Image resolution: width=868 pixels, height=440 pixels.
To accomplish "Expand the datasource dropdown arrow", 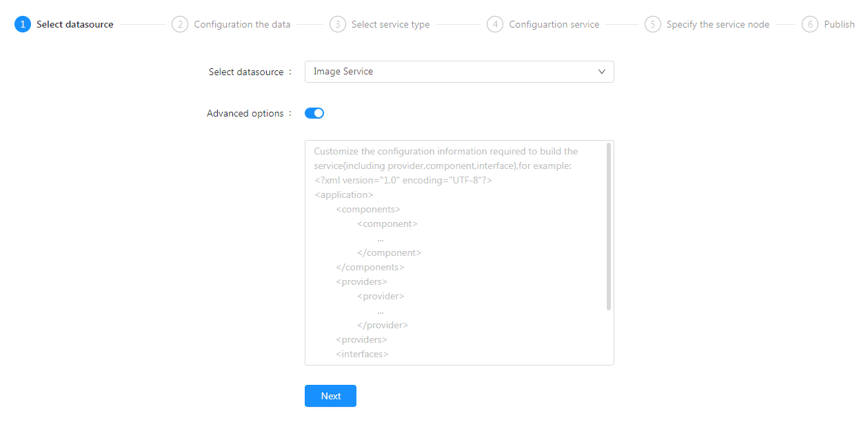I will [x=602, y=72].
